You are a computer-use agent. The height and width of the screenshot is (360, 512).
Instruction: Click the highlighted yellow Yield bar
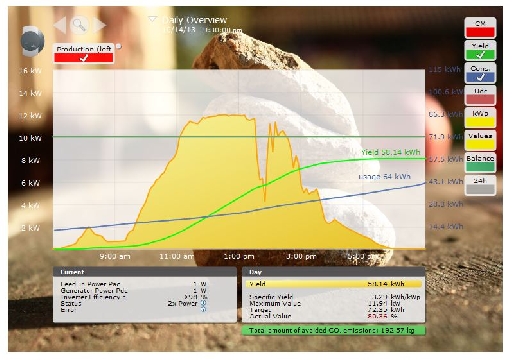(334, 284)
